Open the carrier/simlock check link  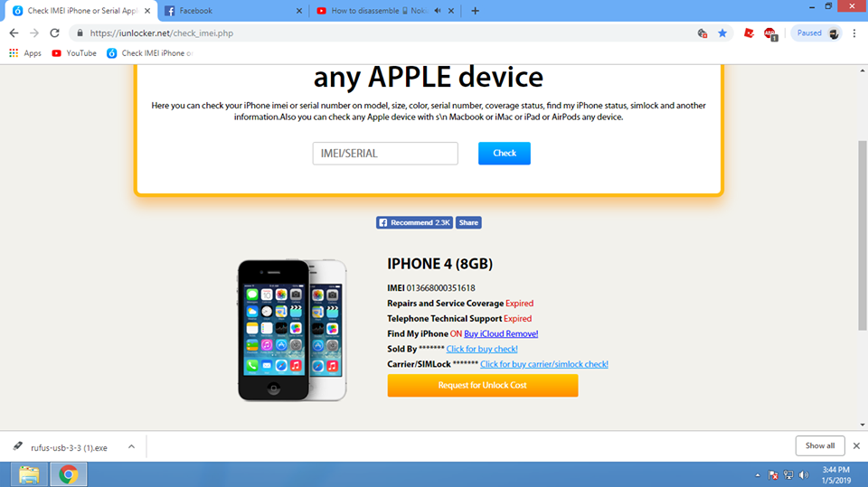click(544, 364)
